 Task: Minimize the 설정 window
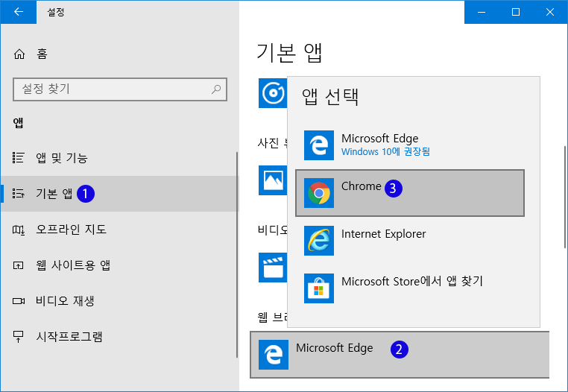(x=482, y=12)
